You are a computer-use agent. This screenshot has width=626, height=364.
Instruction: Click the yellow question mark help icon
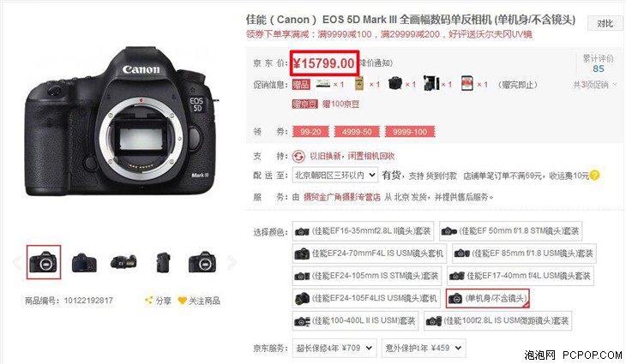click(594, 176)
